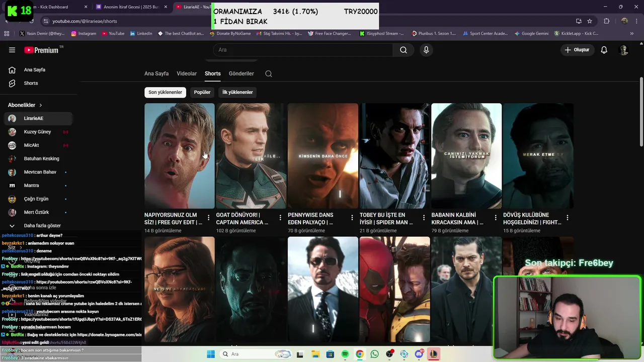The height and width of the screenshot is (362, 644).
Task: Open the Free Guy short thumbnail
Action: pyautogui.click(x=180, y=156)
